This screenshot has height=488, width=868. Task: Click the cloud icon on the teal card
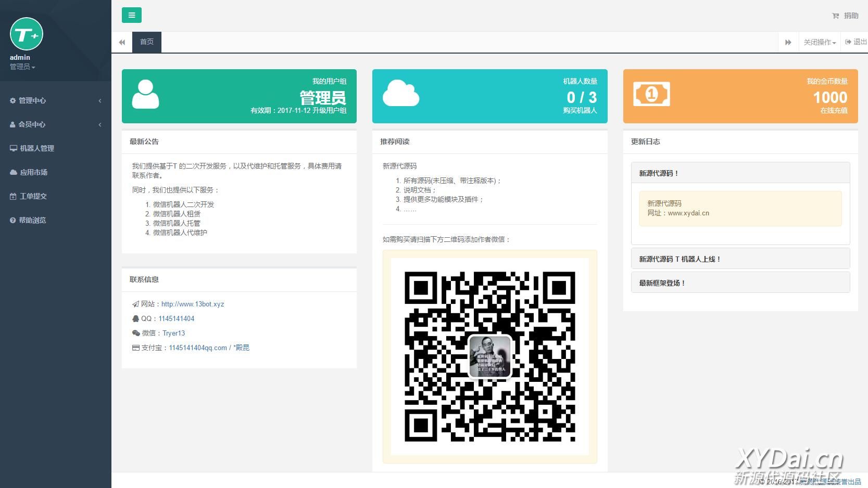401,93
